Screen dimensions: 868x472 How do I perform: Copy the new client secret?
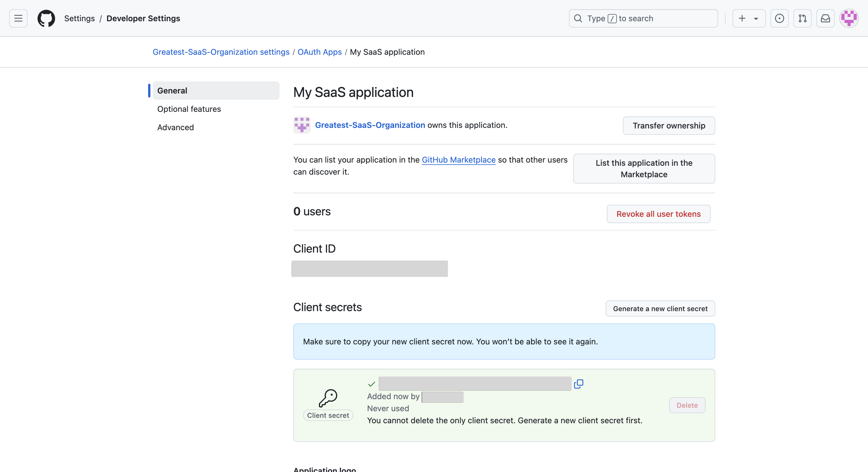click(x=579, y=384)
